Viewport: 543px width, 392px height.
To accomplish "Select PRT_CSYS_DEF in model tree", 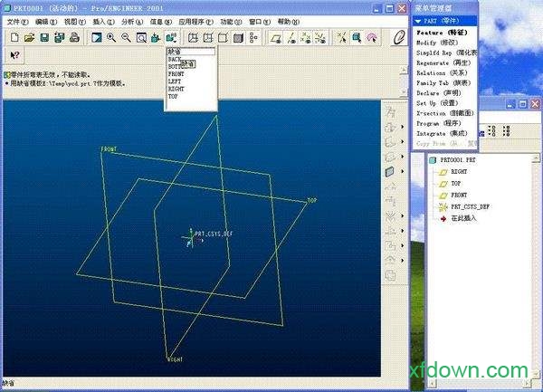I will click(470, 206).
